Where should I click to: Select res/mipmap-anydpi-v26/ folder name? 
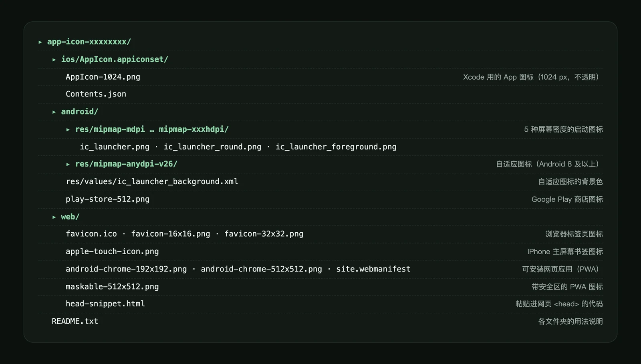click(x=126, y=164)
